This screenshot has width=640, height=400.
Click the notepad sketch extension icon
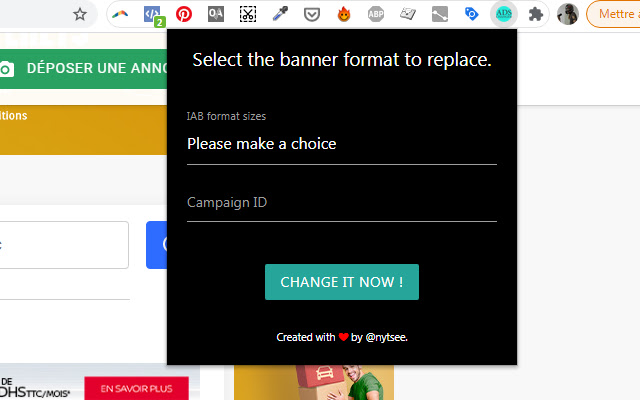coord(408,14)
